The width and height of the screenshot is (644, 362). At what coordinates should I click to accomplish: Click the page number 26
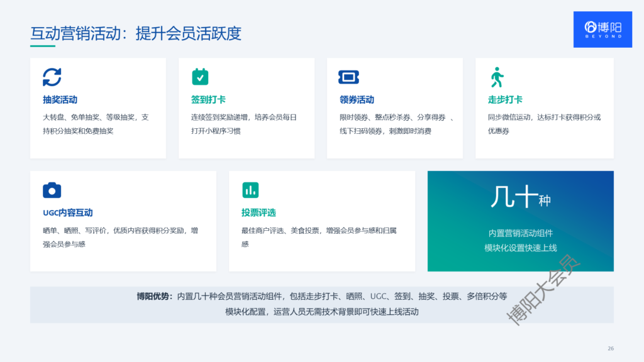click(610, 348)
